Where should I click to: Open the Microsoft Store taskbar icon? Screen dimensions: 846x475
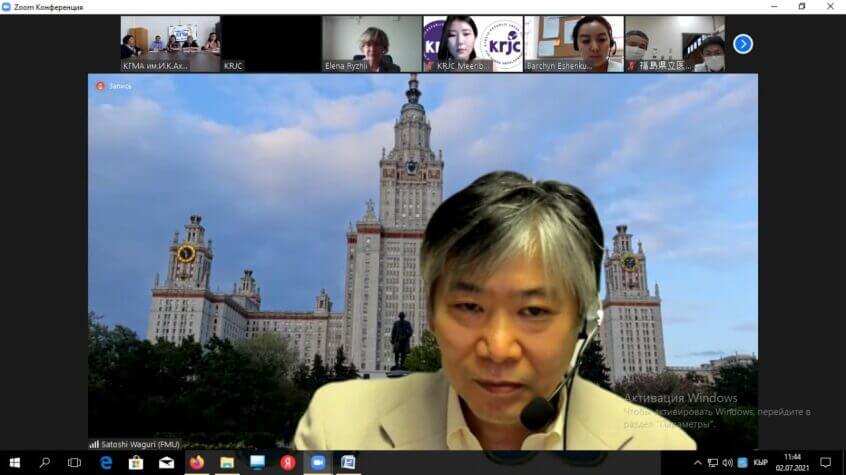tap(136, 463)
